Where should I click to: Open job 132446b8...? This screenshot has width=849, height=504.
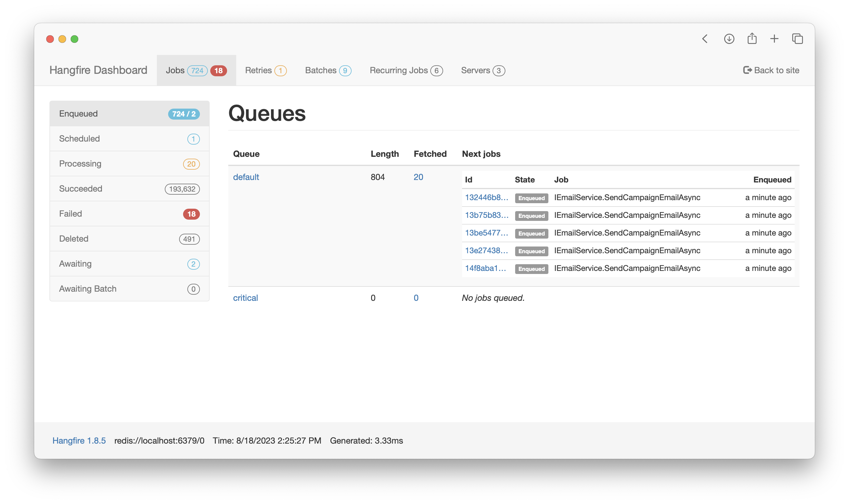(486, 197)
